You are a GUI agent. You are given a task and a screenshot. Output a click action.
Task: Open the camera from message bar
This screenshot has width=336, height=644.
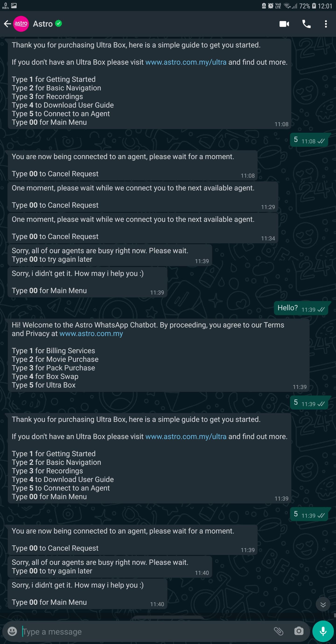[x=299, y=631]
